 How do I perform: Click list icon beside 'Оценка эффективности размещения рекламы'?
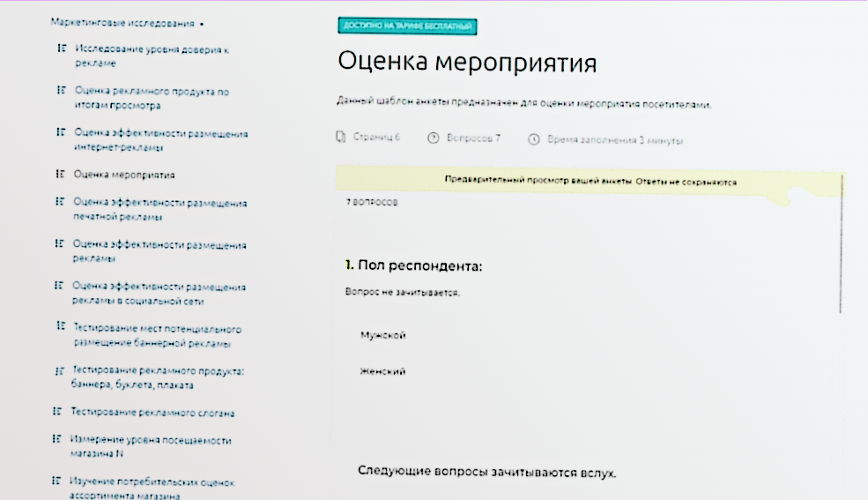(x=59, y=243)
